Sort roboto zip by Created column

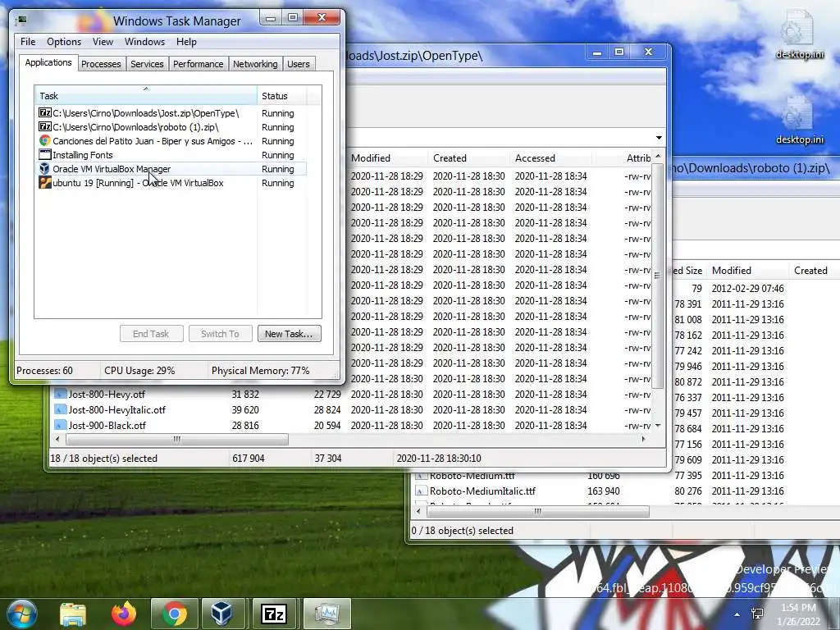pos(815,271)
